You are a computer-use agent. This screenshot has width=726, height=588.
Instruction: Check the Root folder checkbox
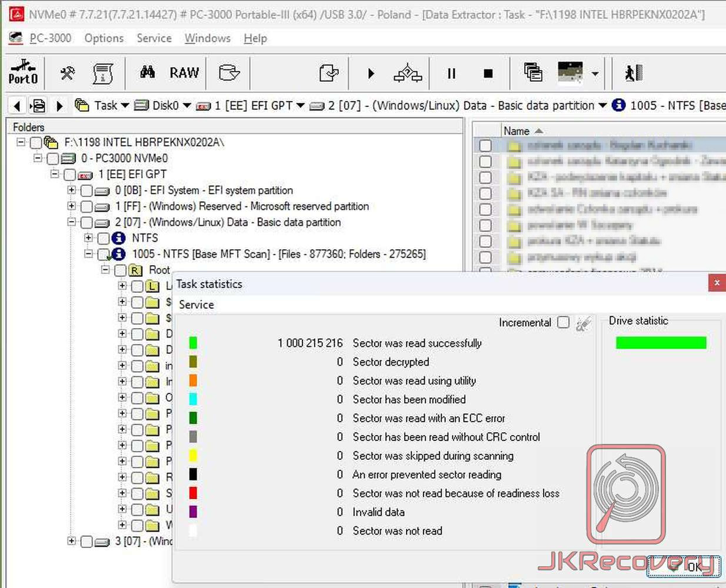[x=120, y=270]
